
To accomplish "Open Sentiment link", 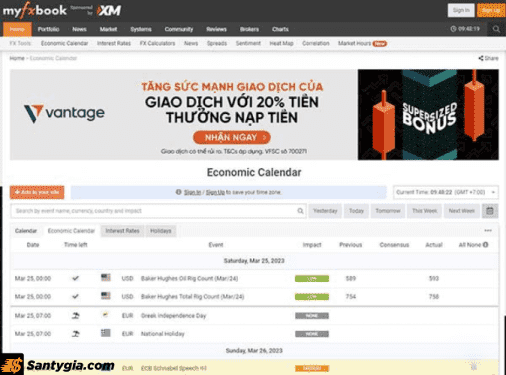I will click(x=248, y=43).
